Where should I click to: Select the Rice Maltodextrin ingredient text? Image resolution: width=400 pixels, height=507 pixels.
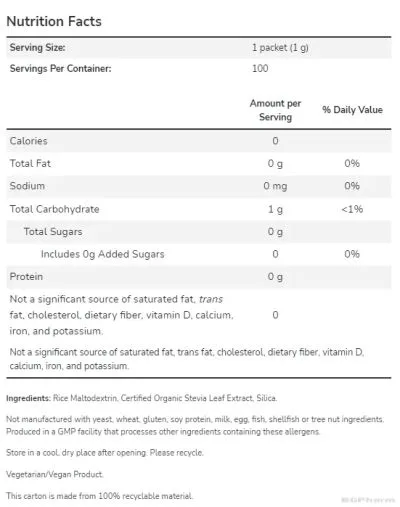pos(85,398)
